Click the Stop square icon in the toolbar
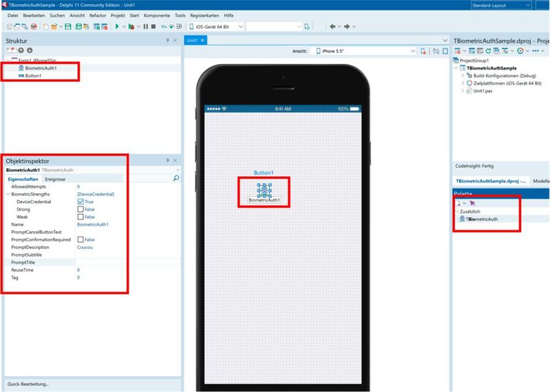Screen dimensions: 550x392 [154, 27]
